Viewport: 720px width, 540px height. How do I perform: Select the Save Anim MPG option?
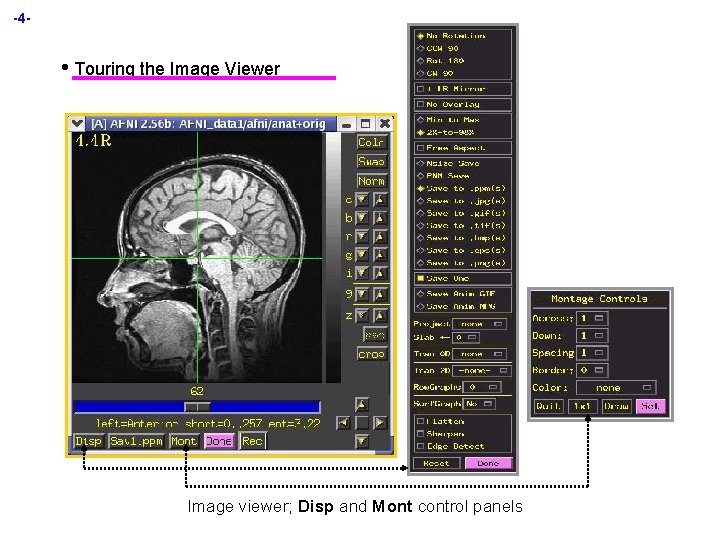456,306
